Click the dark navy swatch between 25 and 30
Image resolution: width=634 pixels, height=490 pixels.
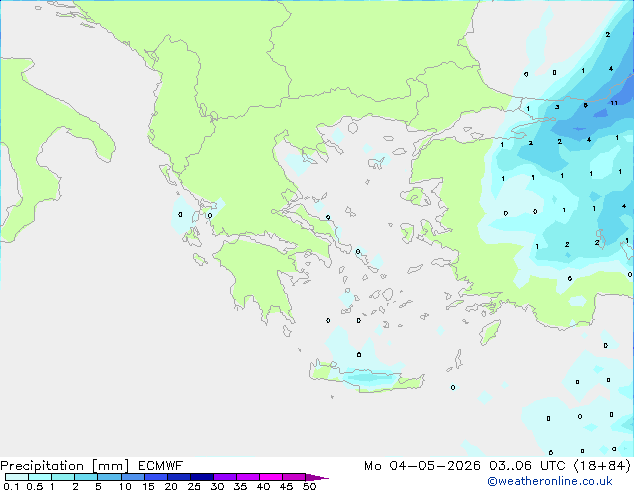(x=202, y=477)
